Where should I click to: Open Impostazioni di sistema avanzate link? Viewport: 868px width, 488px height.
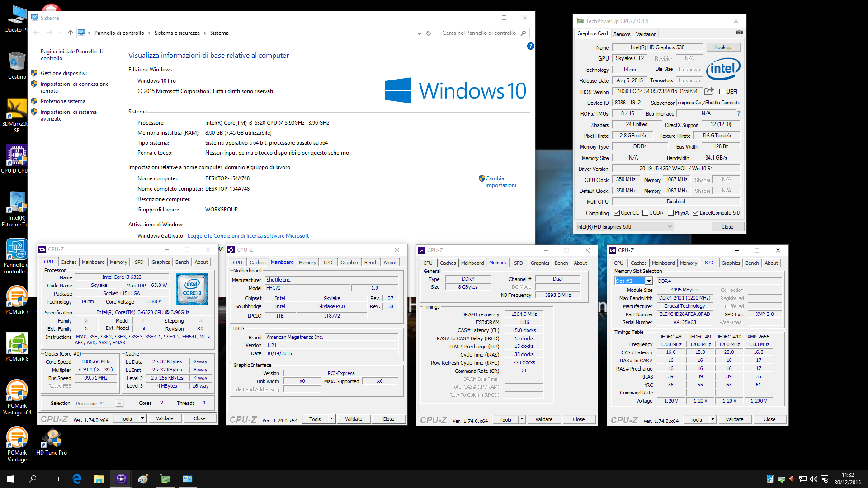click(x=69, y=115)
